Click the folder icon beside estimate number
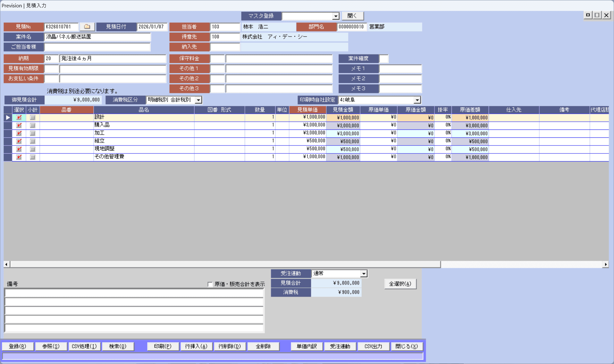Viewport: 614px width, 364px height. 87,27
